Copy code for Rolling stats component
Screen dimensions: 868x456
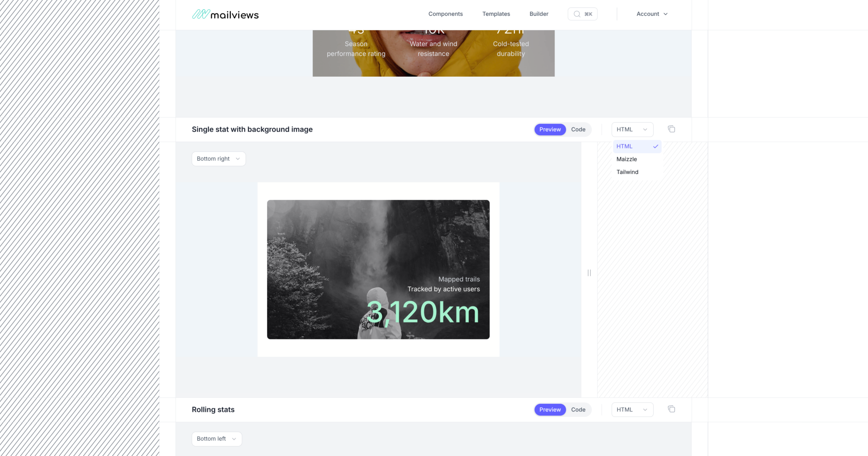tap(671, 409)
